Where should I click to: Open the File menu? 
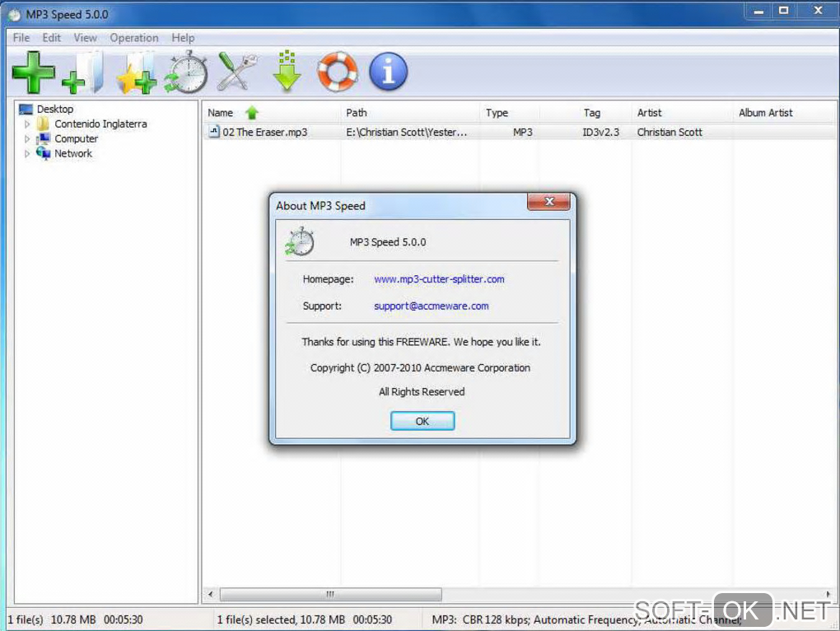(21, 38)
